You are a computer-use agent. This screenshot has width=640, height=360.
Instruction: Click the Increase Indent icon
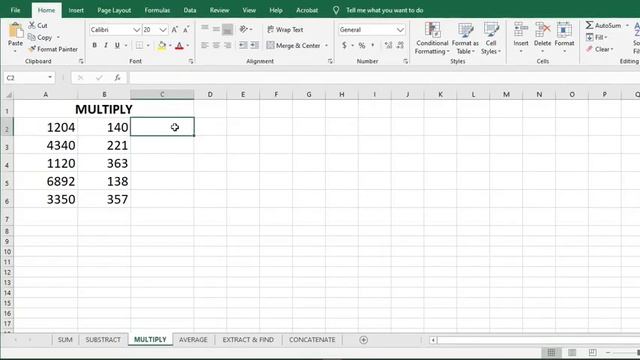[255, 45]
